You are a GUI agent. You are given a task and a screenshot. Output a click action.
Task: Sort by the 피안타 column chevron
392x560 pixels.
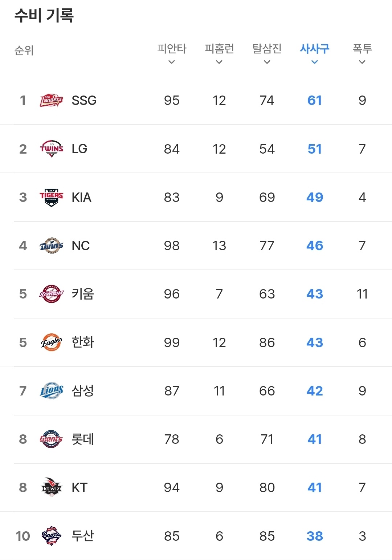click(x=172, y=62)
